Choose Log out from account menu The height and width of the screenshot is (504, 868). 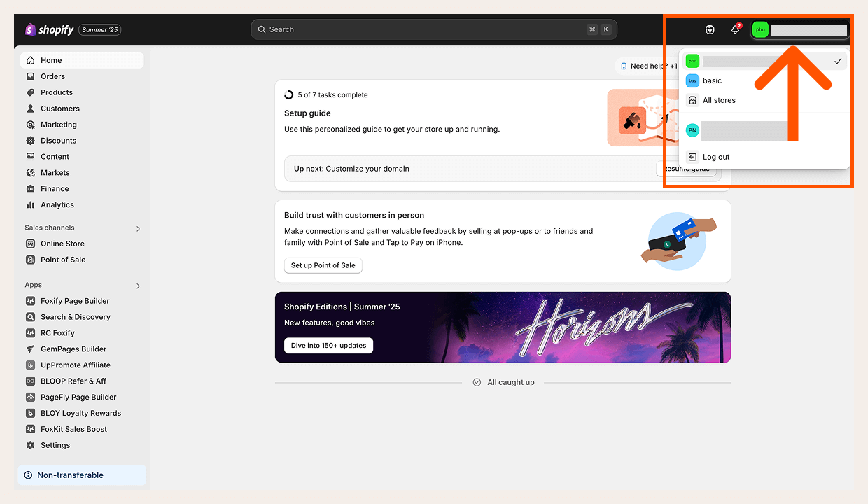764,157
